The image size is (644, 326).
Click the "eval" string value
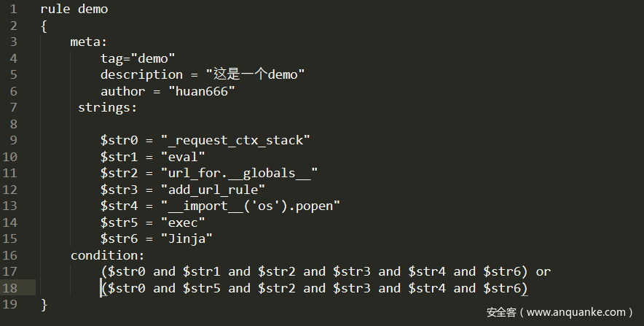click(182, 157)
